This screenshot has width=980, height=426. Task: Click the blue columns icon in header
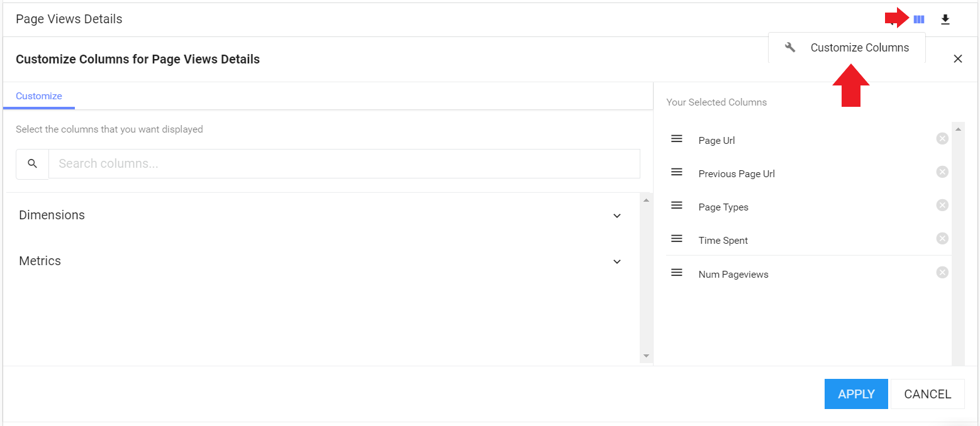point(918,19)
